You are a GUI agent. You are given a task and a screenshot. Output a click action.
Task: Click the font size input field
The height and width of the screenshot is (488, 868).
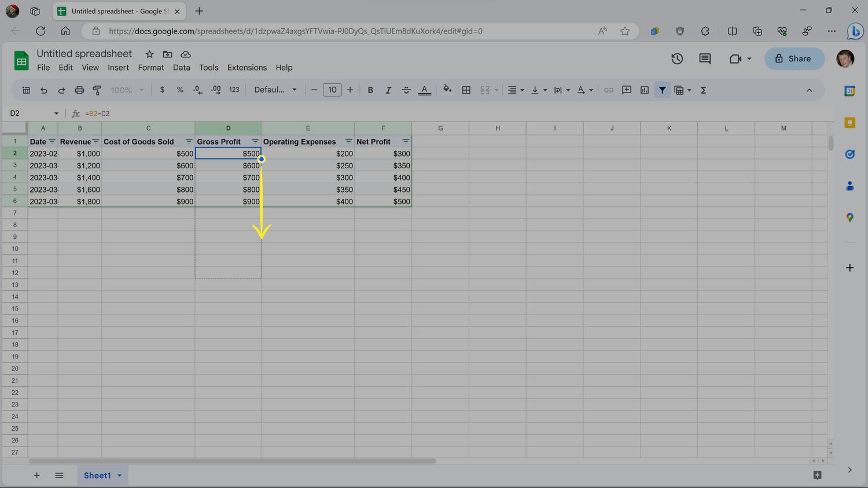tap(332, 90)
